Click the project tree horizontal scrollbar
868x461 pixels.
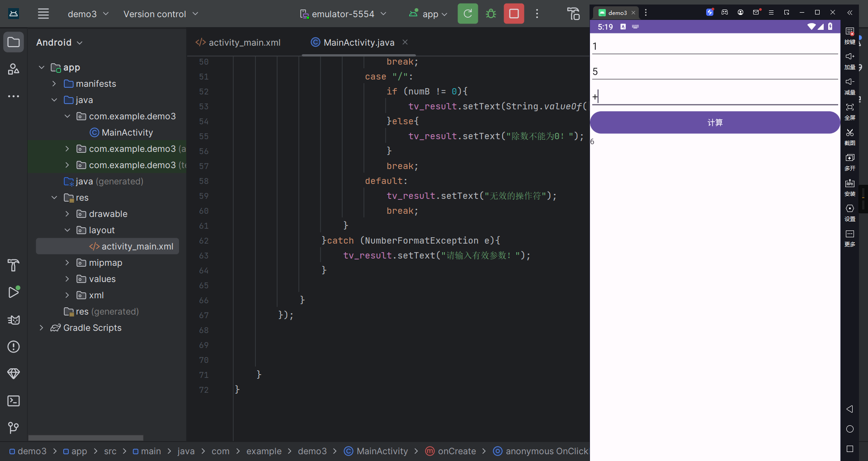(x=86, y=438)
